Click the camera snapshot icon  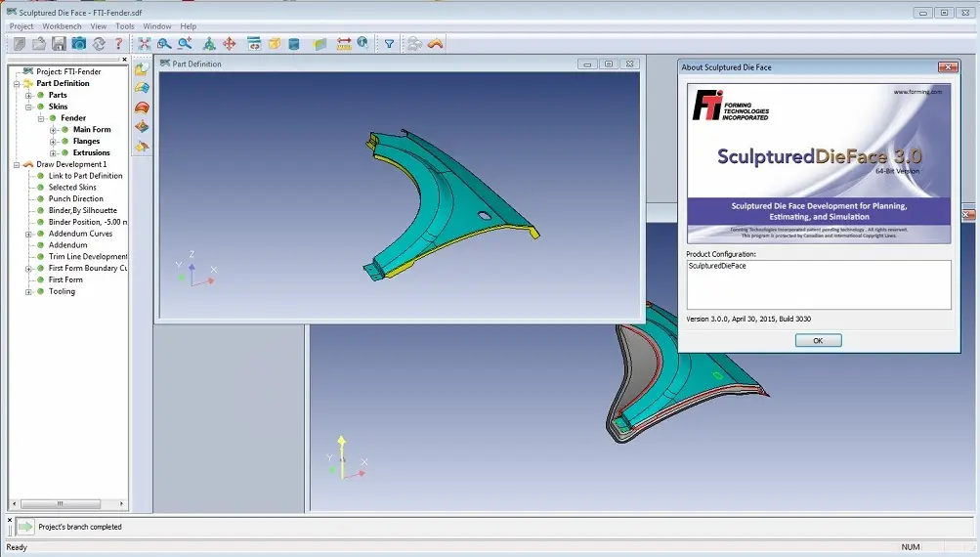(79, 44)
